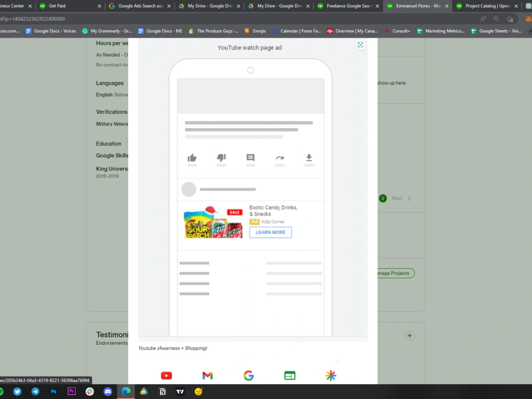This screenshot has height=399, width=532.
Task: Click the zoom out magnifier in address bar
Action: click(x=496, y=19)
